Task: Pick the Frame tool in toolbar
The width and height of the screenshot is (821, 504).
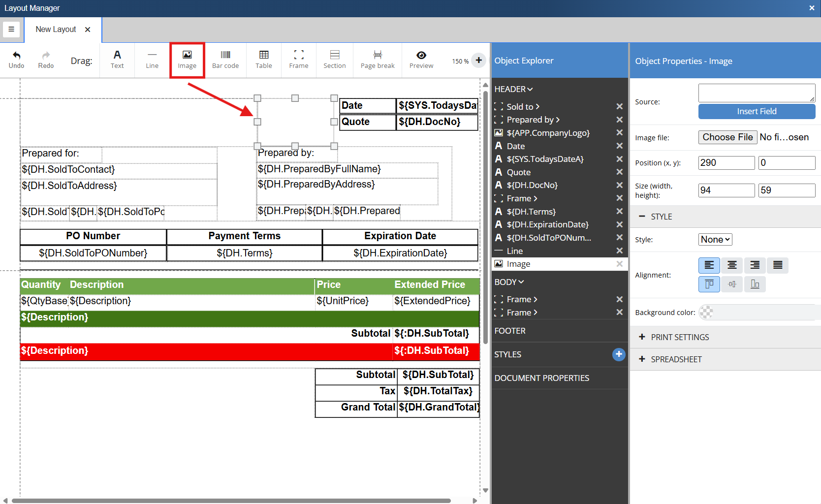Action: pyautogui.click(x=298, y=60)
